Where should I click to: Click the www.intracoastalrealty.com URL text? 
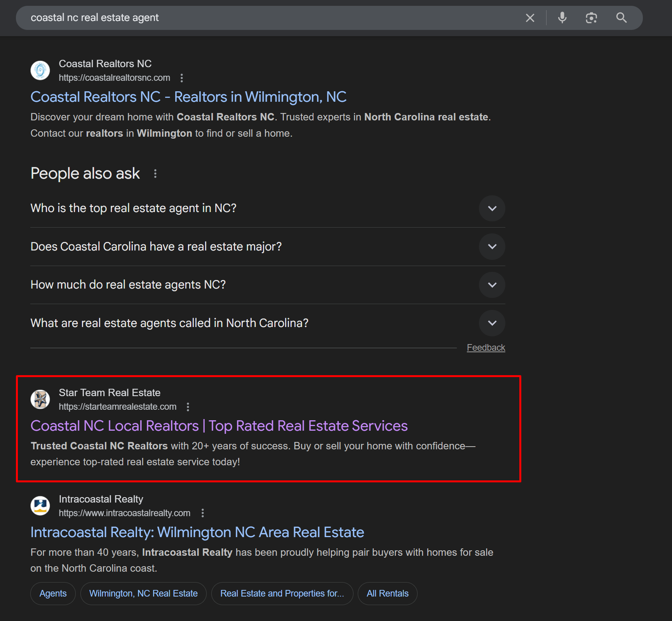click(125, 513)
